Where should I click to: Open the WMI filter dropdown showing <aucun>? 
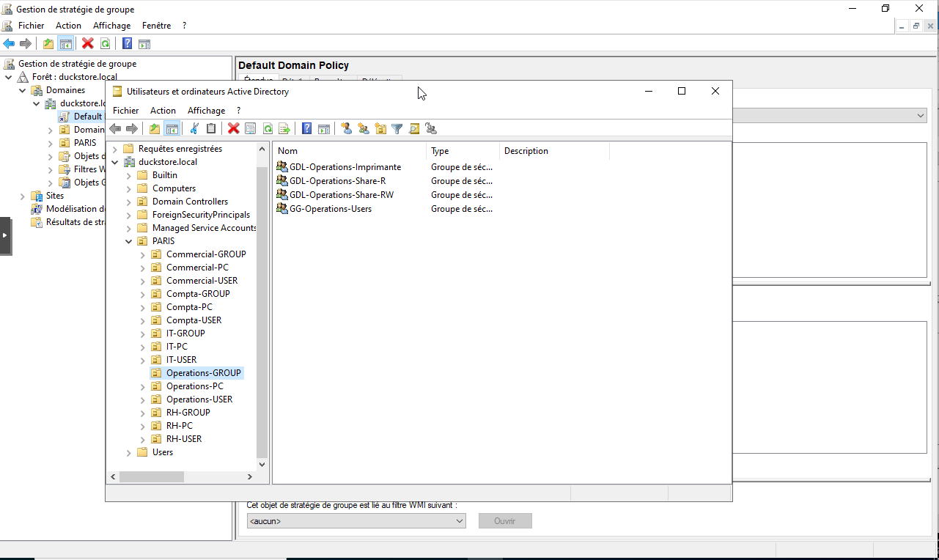pos(356,521)
